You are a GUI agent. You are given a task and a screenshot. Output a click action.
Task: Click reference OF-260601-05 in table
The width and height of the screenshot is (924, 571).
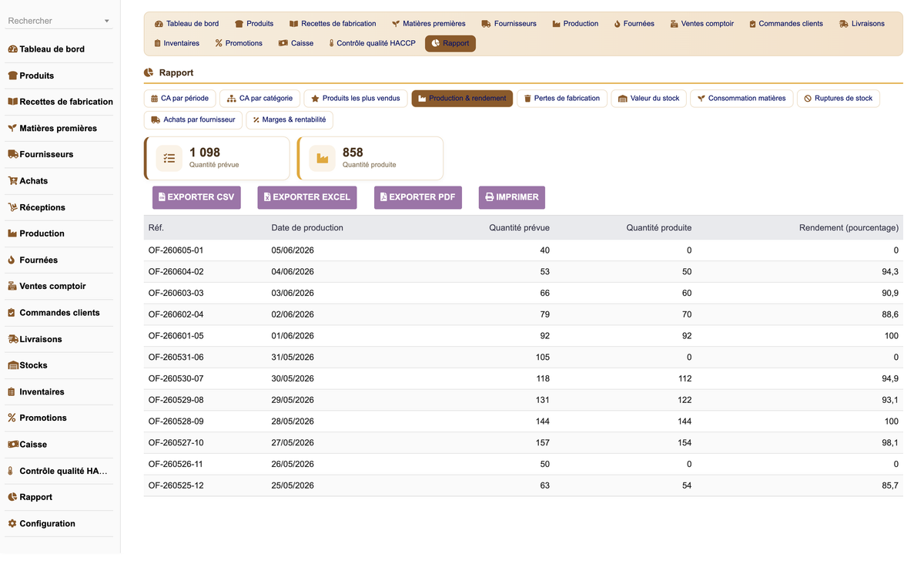pyautogui.click(x=176, y=336)
